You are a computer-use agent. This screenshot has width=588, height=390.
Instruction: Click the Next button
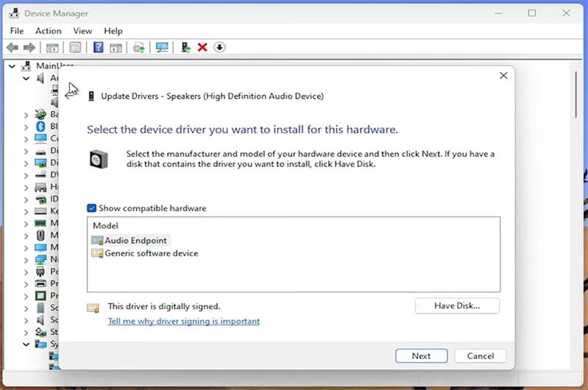coord(421,355)
